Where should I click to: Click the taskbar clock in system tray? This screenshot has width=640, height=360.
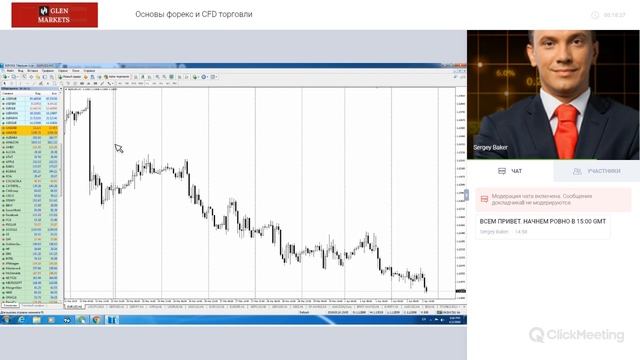tap(455, 320)
